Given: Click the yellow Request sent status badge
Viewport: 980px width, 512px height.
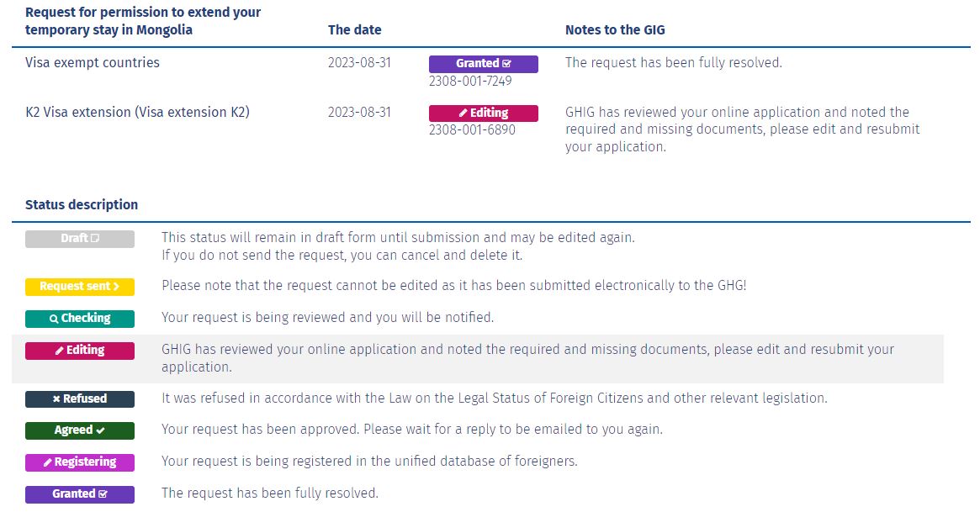Looking at the screenshot, I should point(79,287).
